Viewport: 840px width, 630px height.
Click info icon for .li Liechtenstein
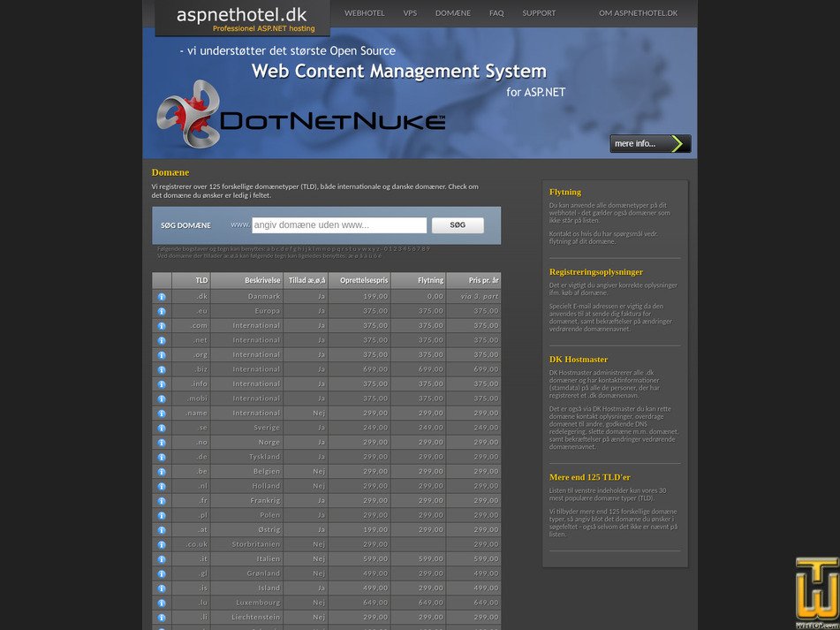[162, 617]
